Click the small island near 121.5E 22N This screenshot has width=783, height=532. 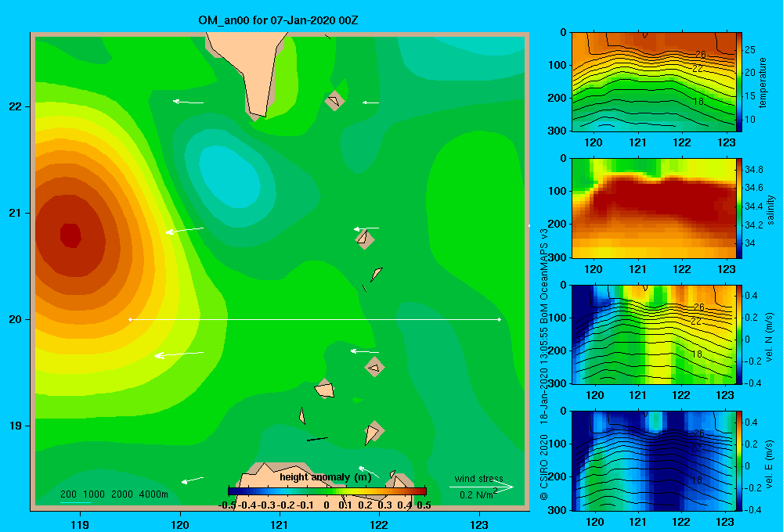tap(334, 101)
